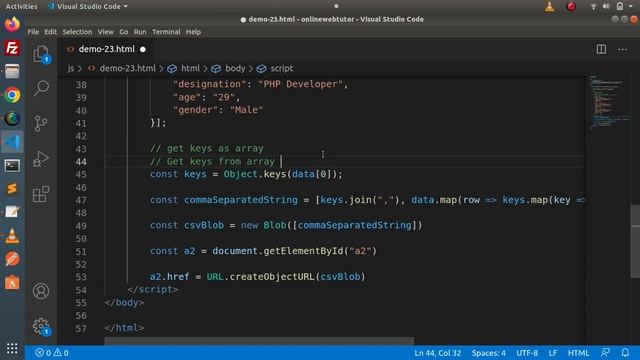This screenshot has height=360, width=640.
Task: Open the Source Control view
Action: point(41,123)
